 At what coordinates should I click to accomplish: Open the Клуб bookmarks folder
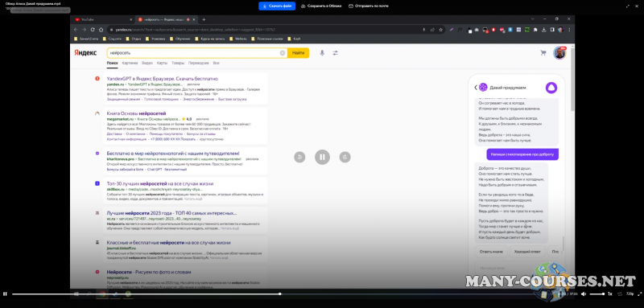point(294,39)
